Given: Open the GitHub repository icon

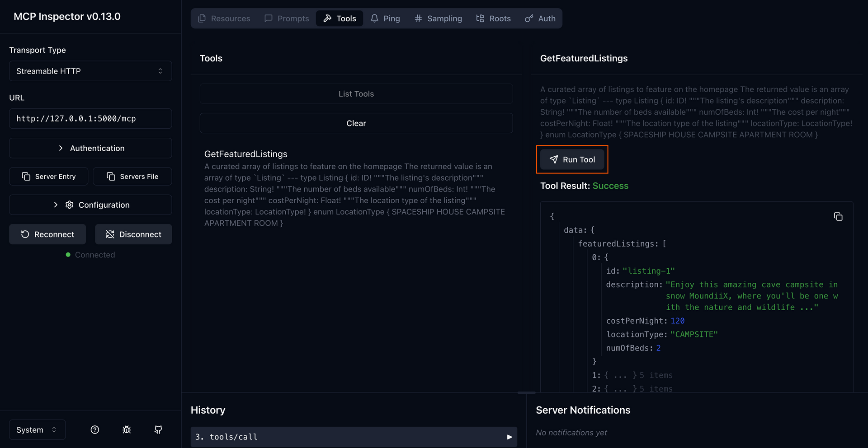Looking at the screenshot, I should [x=158, y=429].
